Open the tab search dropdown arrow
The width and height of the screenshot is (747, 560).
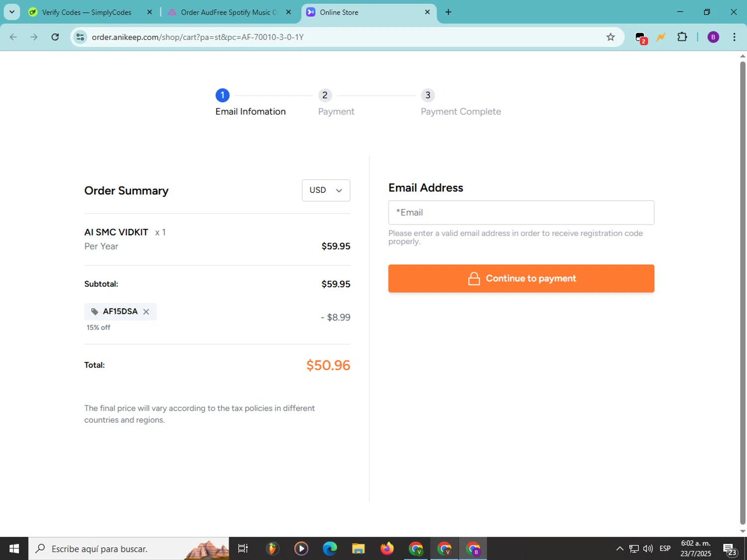[12, 12]
